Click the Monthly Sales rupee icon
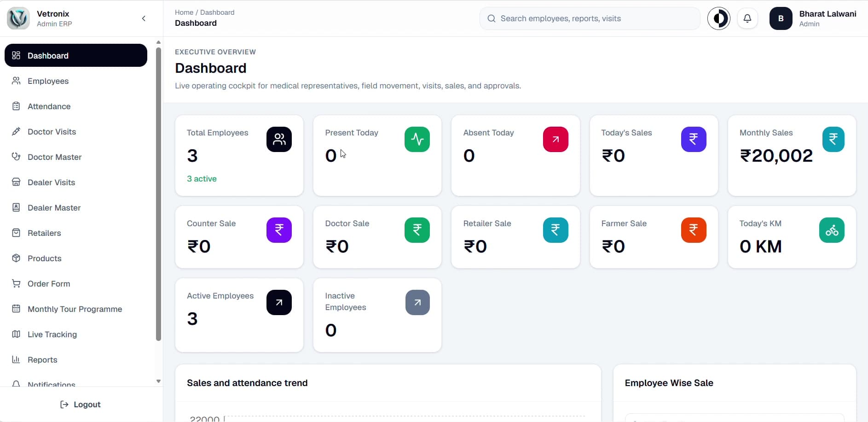This screenshot has height=422, width=868. coord(833,139)
